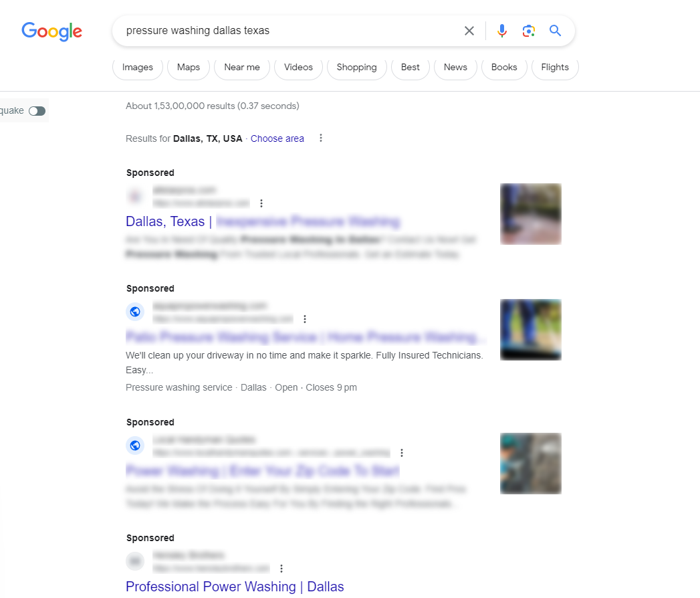Screen dimensions: 700x598
Task: Open thumbnail image of first sponsored result
Action: point(531,214)
